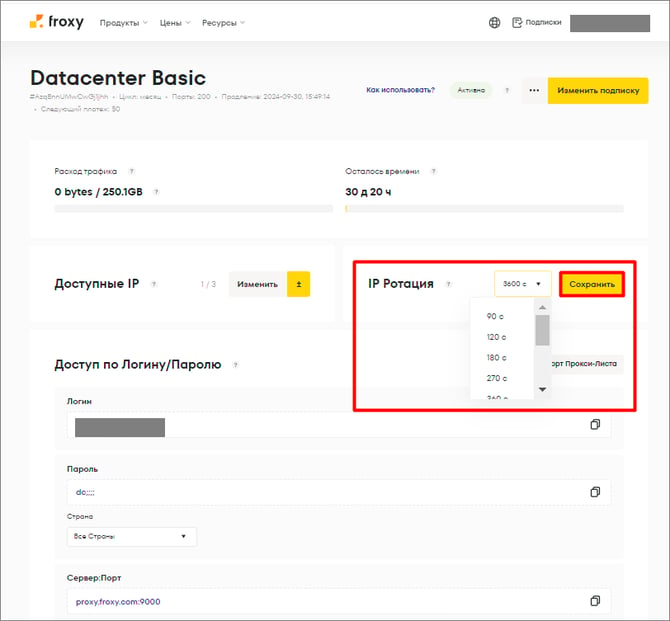Image resolution: width=670 pixels, height=621 pixels.
Task: Click the yellow download IP list icon
Action: (299, 284)
